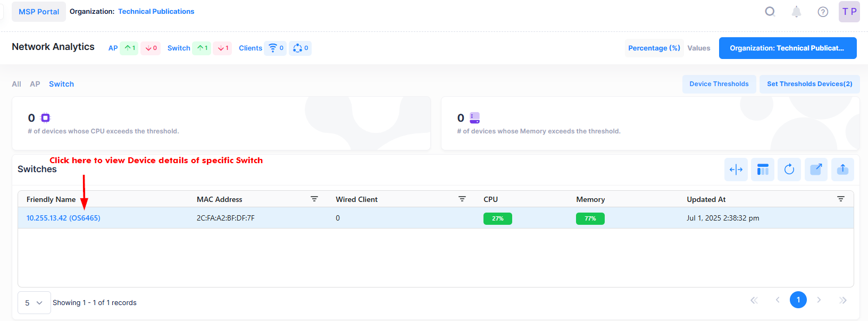Open switch 10.255.13.42 (OS6465) details
Viewport: 868px width, 321px height.
pyautogui.click(x=63, y=218)
